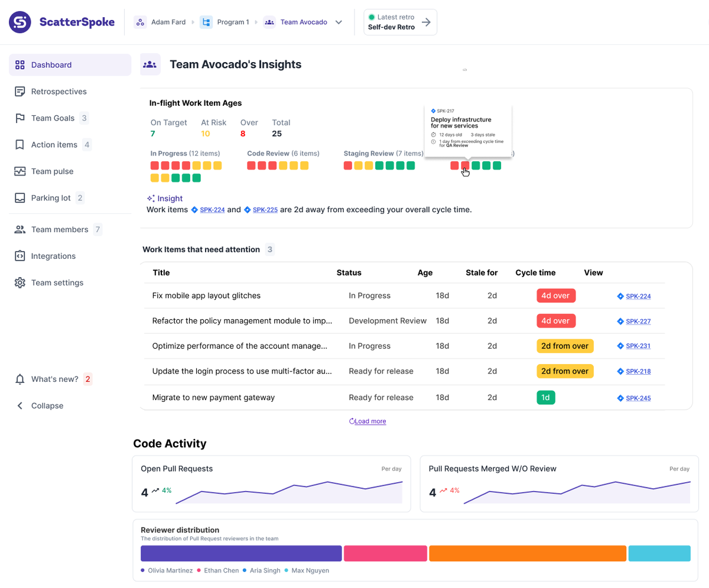Click the red square for SPK-217 in Staging Review
The height and width of the screenshot is (588, 709).
pyautogui.click(x=466, y=166)
